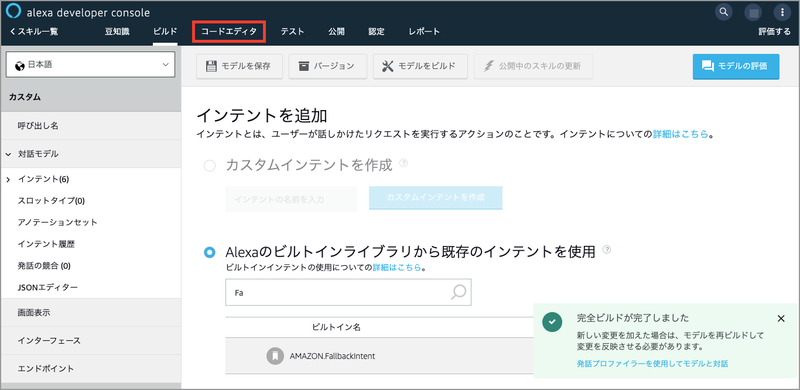Open アノテーションセット in the sidebar
This screenshot has height=390, width=800.
(x=57, y=223)
